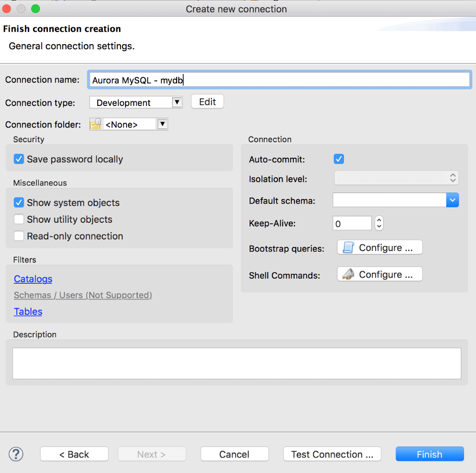476x473 pixels.
Task: Configure Bootstrap queries
Action: [379, 247]
